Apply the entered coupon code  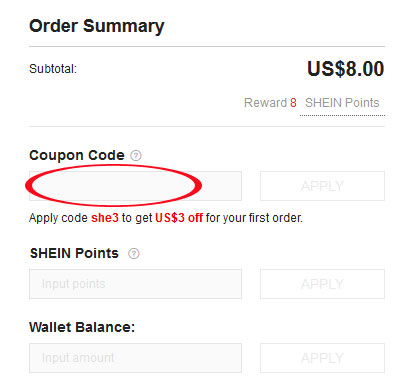point(322,186)
